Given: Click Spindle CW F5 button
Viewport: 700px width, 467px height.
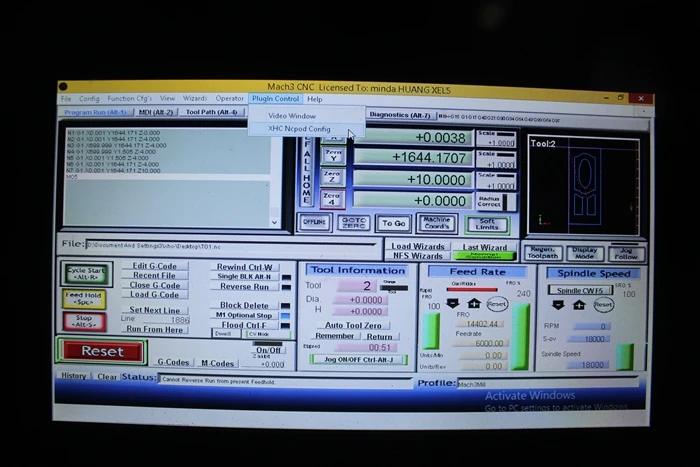Looking at the screenshot, I should (580, 290).
